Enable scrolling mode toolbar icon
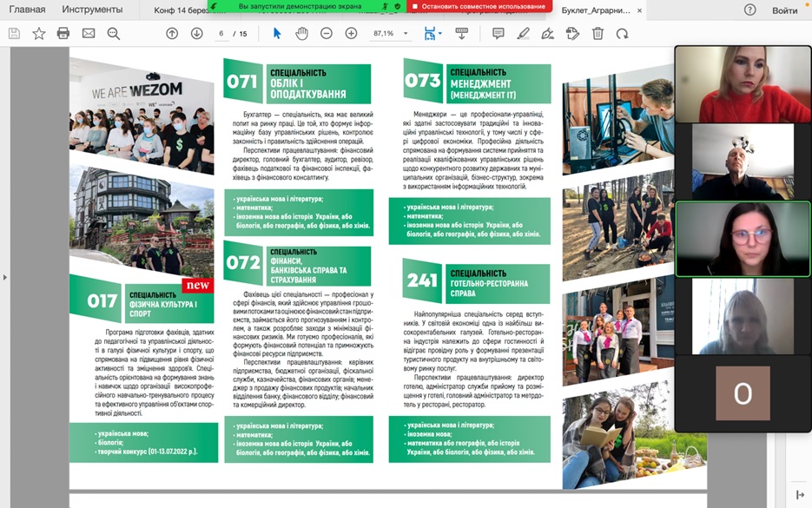This screenshot has height=508, width=812. [x=461, y=34]
